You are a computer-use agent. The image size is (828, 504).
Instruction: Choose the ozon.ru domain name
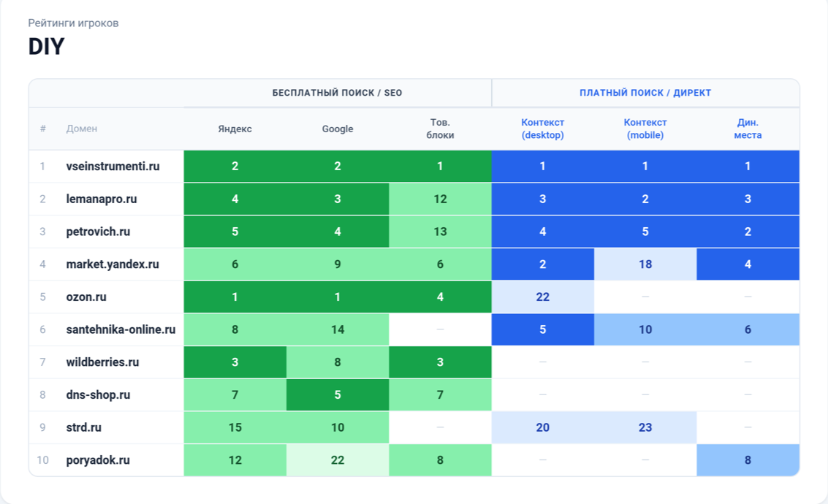pos(86,297)
